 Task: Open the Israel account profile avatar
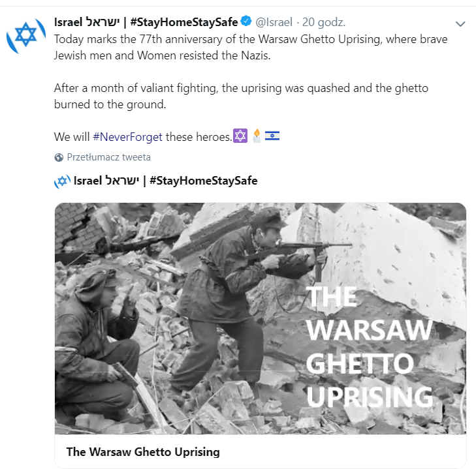pos(26,35)
